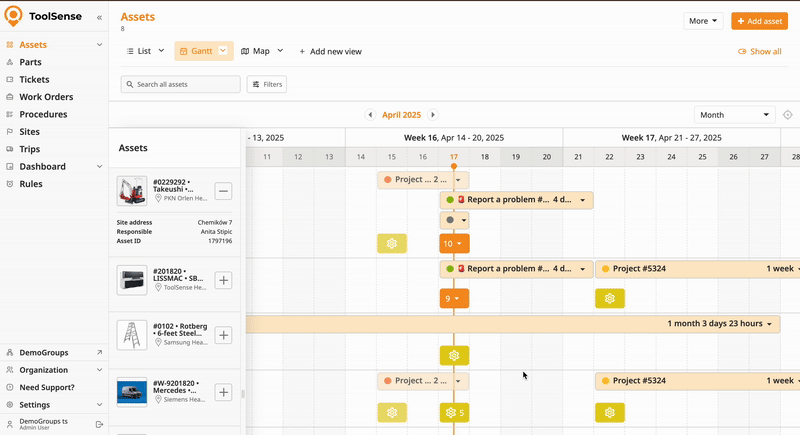Viewport: 800px width, 435px height.
Task: Open dropdown on Mercedes Project bar
Action: pyautogui.click(x=458, y=381)
